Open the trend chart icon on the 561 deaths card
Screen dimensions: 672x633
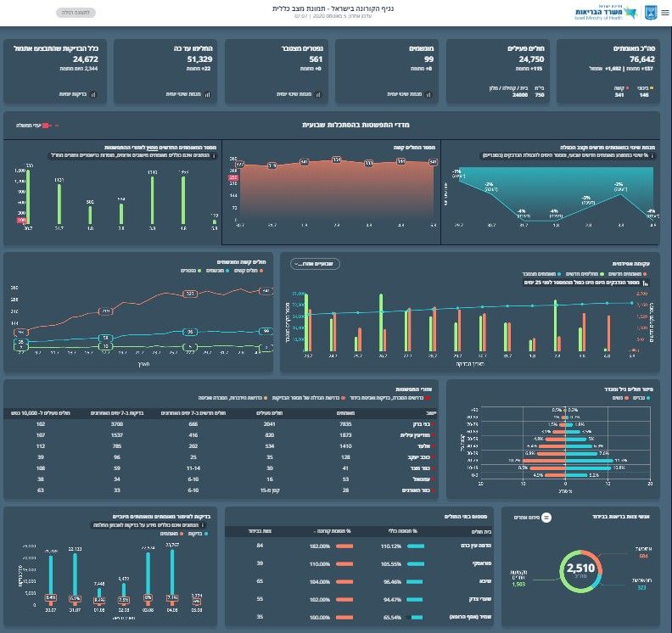[318, 94]
